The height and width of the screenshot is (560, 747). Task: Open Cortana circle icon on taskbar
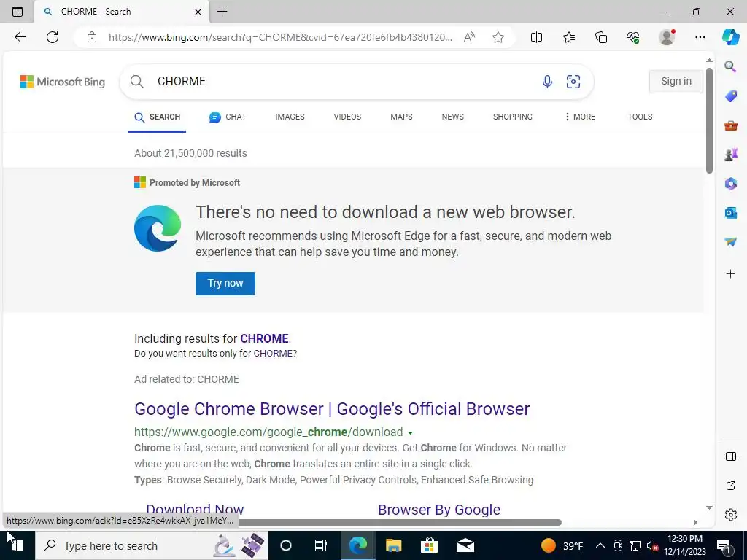coord(285,545)
